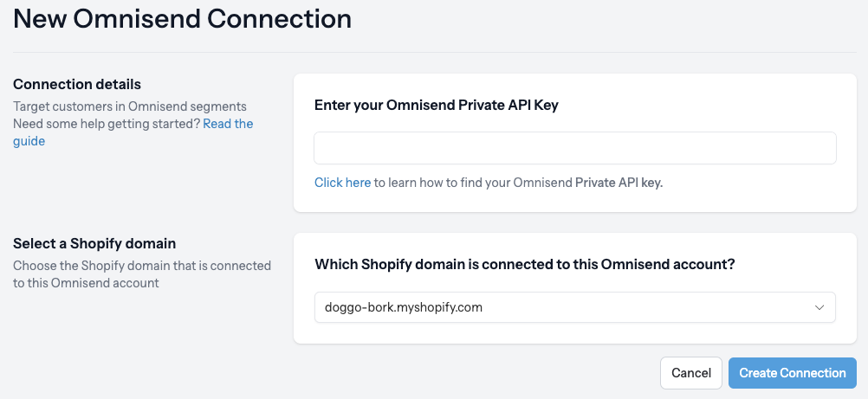
Task: Click the 'New Omnisend Connection' page title
Action: (182, 18)
